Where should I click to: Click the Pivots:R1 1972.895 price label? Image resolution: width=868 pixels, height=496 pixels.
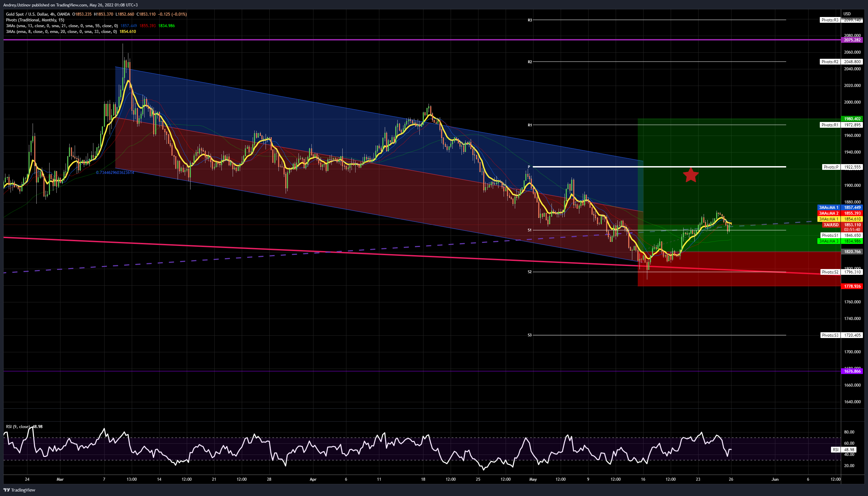(x=841, y=125)
